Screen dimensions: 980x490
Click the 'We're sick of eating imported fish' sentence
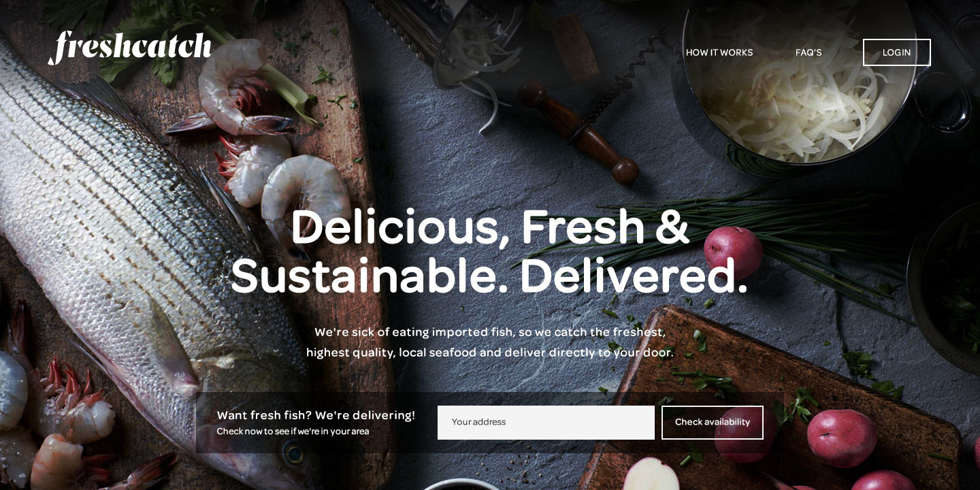click(490, 332)
